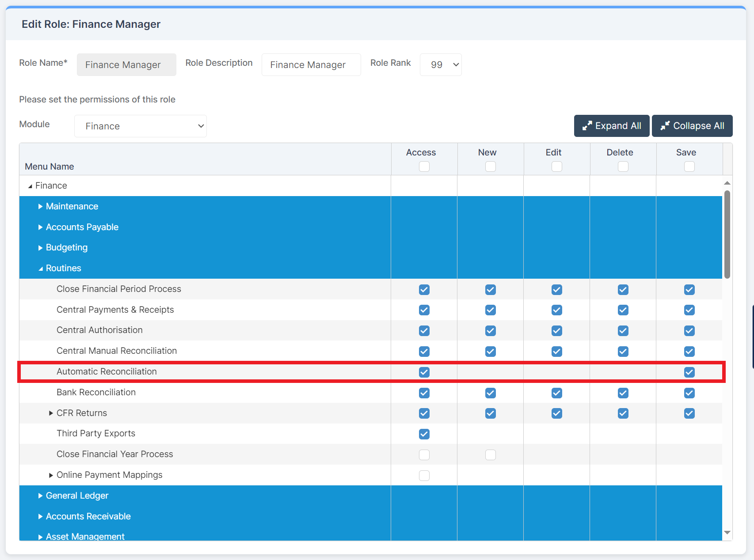Uncheck Delete for Bank Reconciliation
The height and width of the screenshot is (560, 754).
pos(623,393)
